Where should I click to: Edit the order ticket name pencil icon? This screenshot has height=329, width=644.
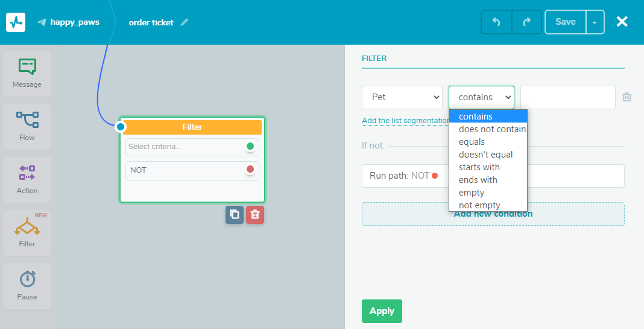pyautogui.click(x=185, y=22)
